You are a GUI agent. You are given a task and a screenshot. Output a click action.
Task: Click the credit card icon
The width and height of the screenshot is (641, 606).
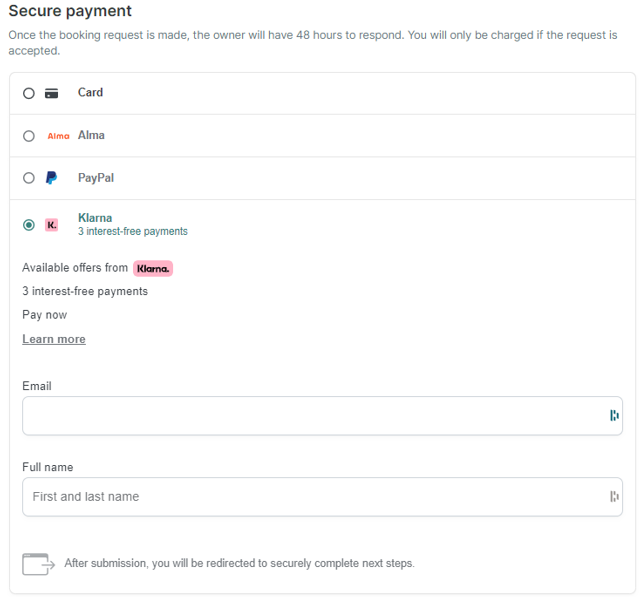pyautogui.click(x=52, y=93)
